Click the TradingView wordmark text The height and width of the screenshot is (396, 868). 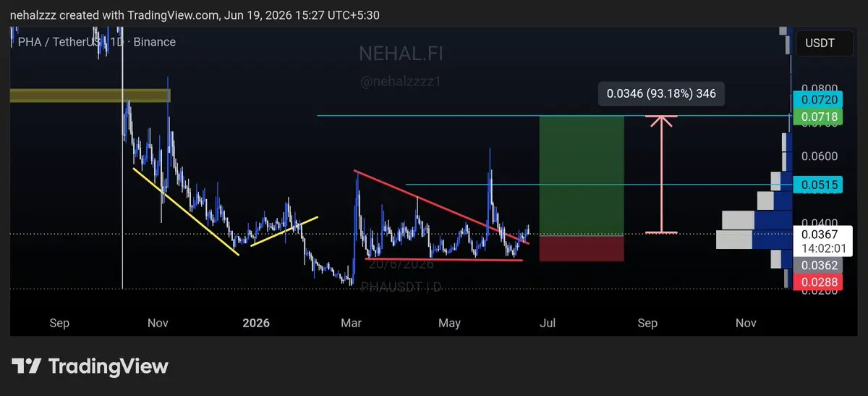[x=108, y=366]
